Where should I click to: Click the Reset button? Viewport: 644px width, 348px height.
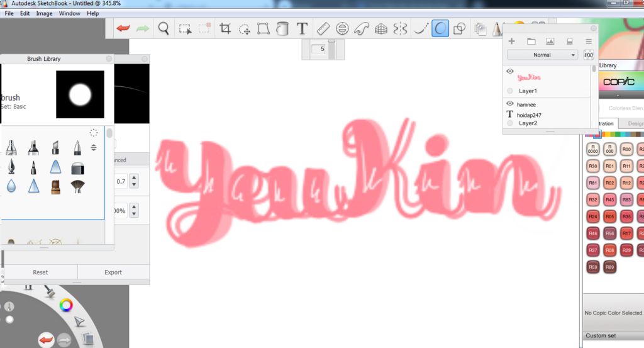(40, 272)
